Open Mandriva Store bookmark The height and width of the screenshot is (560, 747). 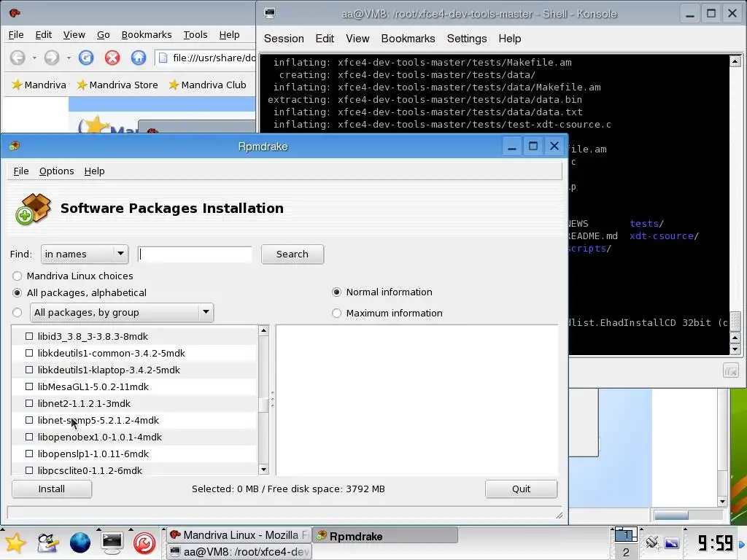tap(117, 85)
